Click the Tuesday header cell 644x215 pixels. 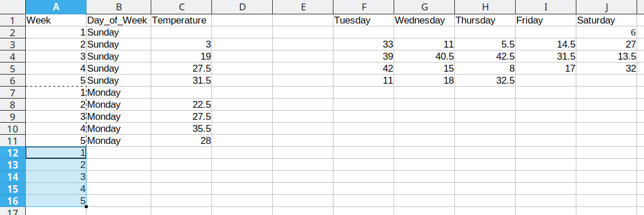point(363,20)
